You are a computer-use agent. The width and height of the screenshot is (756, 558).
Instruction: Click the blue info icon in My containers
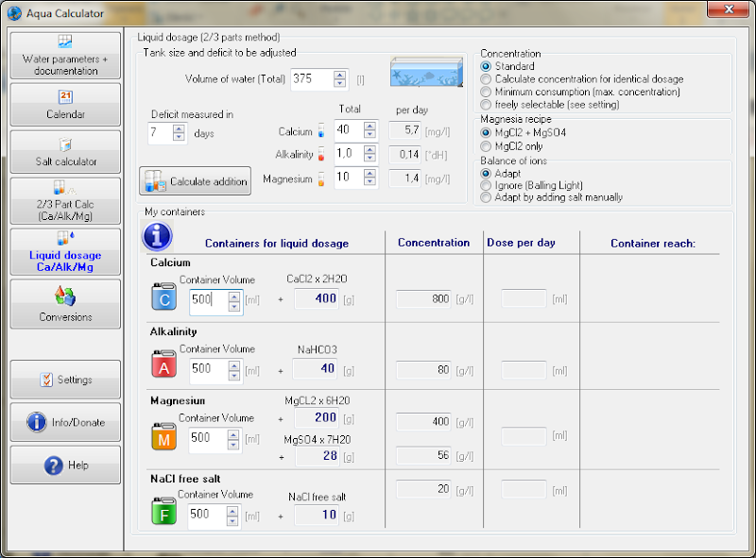coord(156,237)
